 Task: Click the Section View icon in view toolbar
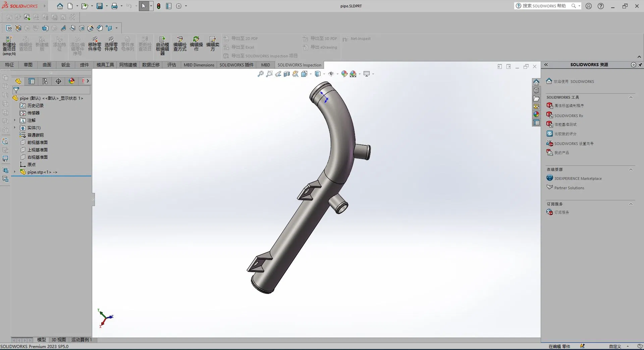pos(287,74)
